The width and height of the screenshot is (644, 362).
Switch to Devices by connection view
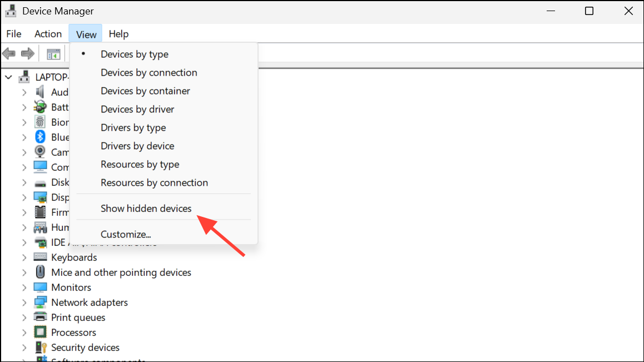point(148,72)
